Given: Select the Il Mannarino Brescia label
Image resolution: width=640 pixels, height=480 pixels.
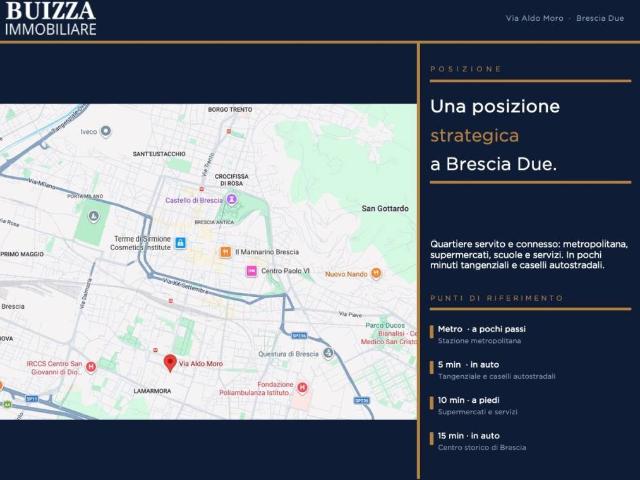Looking at the screenshot, I should click(267, 252).
